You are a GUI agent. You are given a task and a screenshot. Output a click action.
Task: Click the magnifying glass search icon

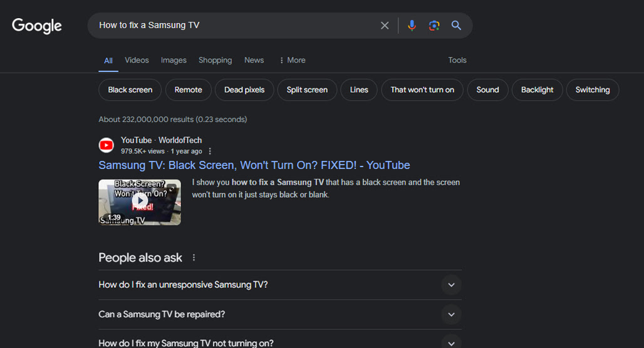tap(456, 26)
